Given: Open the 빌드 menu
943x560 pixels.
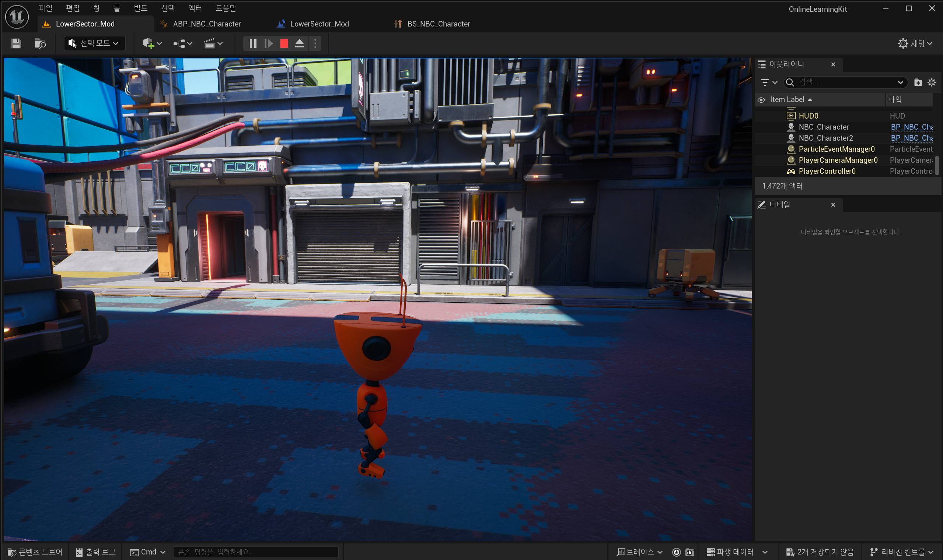Looking at the screenshot, I should [x=140, y=8].
